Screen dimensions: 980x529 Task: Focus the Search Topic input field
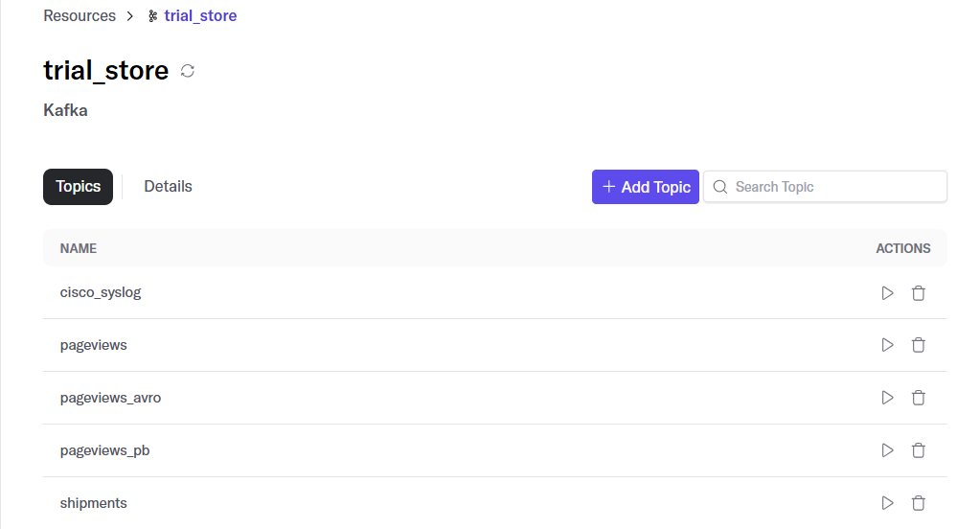825,186
